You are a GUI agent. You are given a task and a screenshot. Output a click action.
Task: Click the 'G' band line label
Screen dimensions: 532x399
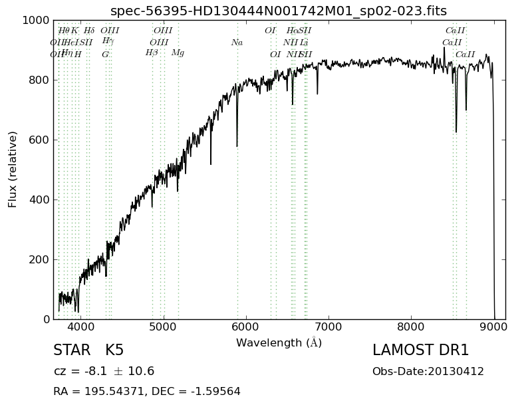[x=106, y=55]
